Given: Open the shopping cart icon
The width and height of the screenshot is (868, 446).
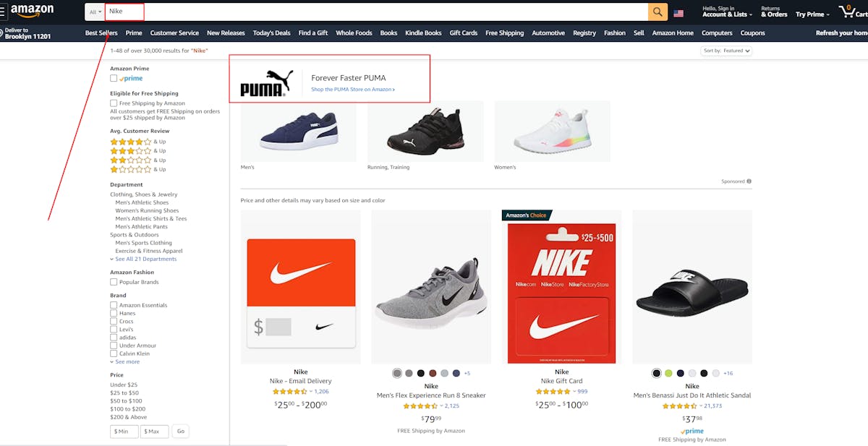Looking at the screenshot, I should (x=846, y=11).
